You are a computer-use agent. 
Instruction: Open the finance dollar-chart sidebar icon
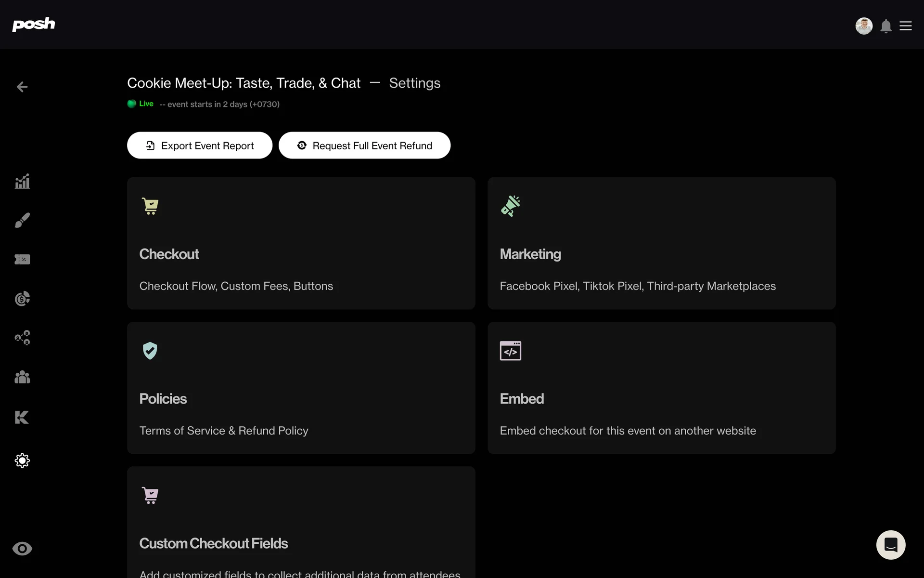click(22, 299)
